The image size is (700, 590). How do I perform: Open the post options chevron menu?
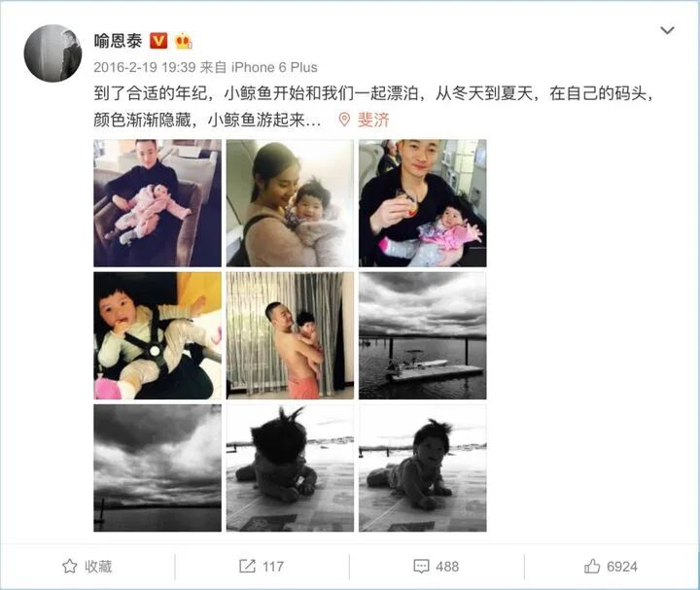point(667,30)
